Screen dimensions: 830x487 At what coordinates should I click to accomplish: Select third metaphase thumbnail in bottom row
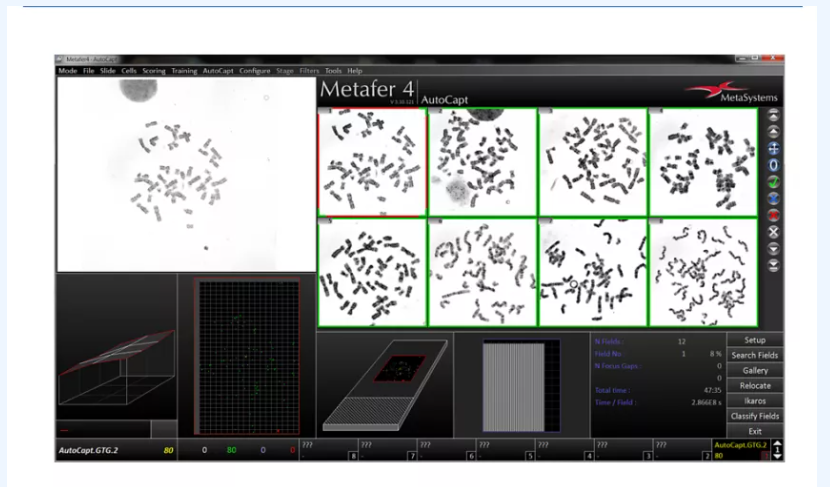(593, 272)
